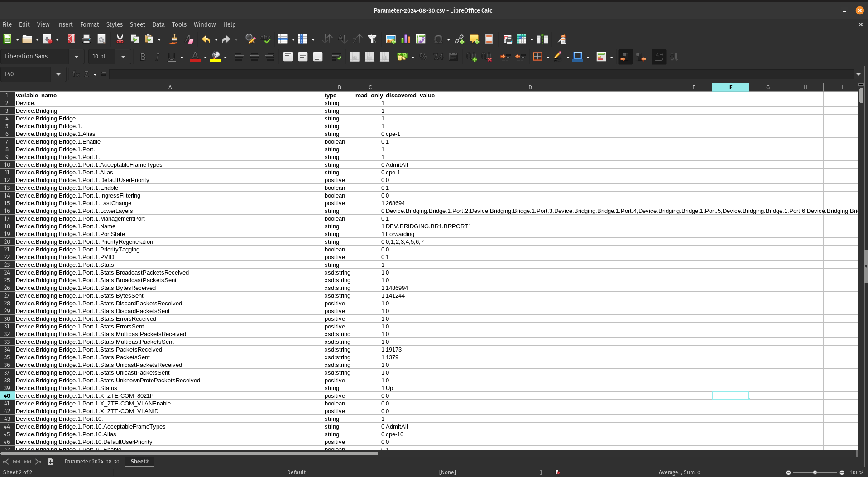Insert a chart
Image resolution: width=868 pixels, height=477 pixels.
coord(405,39)
